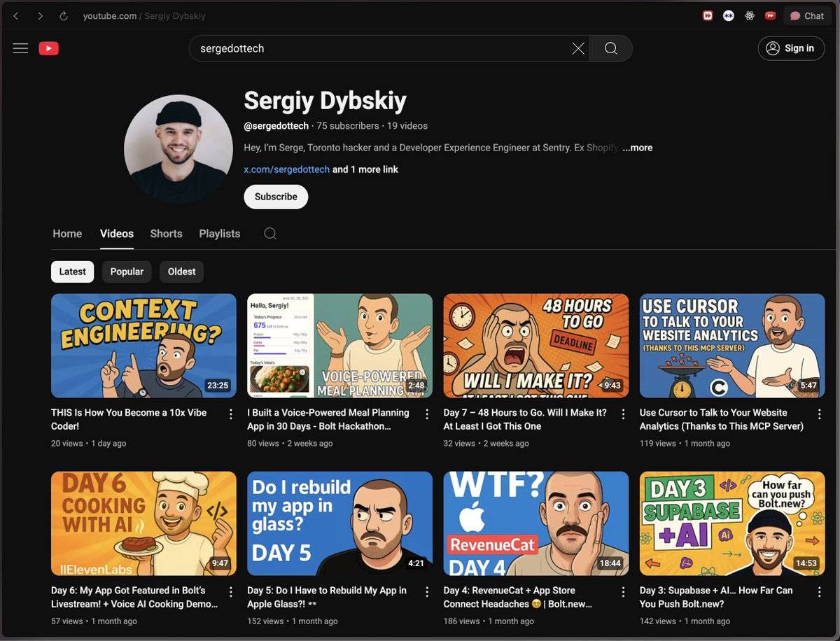Submit search with the magnifier button
840x641 pixels.
pos(610,48)
